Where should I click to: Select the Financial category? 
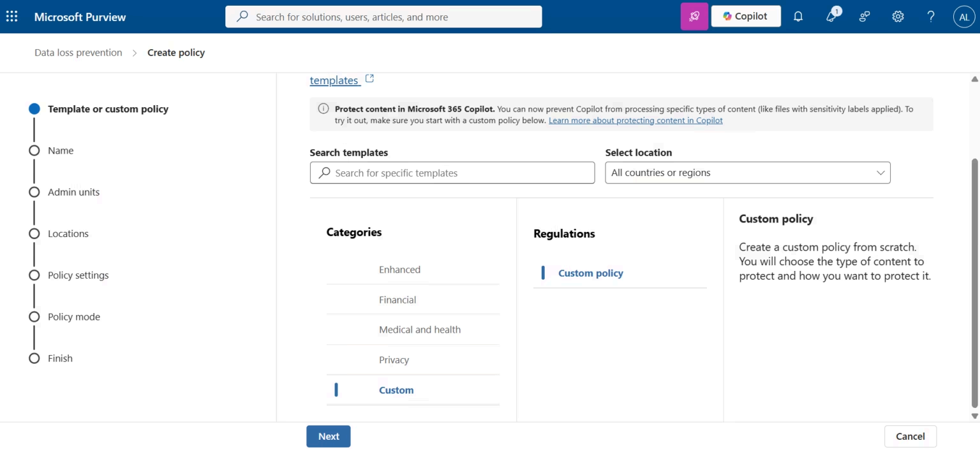tap(413, 300)
